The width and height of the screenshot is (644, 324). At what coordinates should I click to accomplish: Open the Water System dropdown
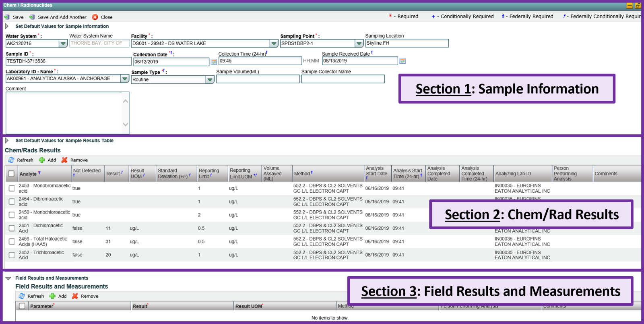[x=63, y=44]
